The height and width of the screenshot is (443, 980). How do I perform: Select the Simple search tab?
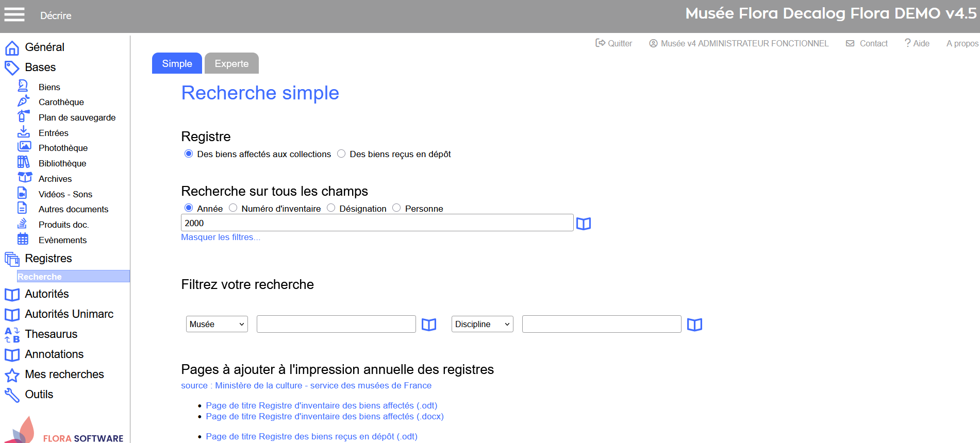tap(177, 63)
